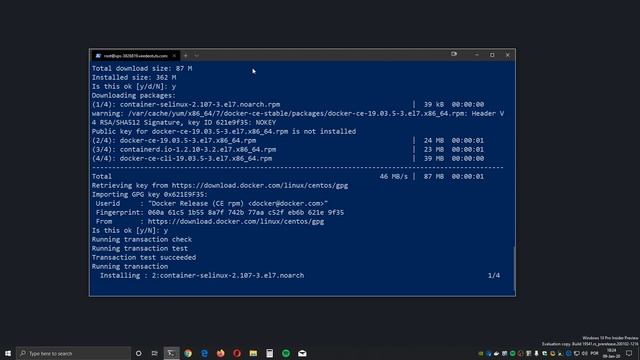This screenshot has width=640, height=360.
Task: Click the green Spotify icon in system tray
Action: pyautogui.click(x=512, y=353)
